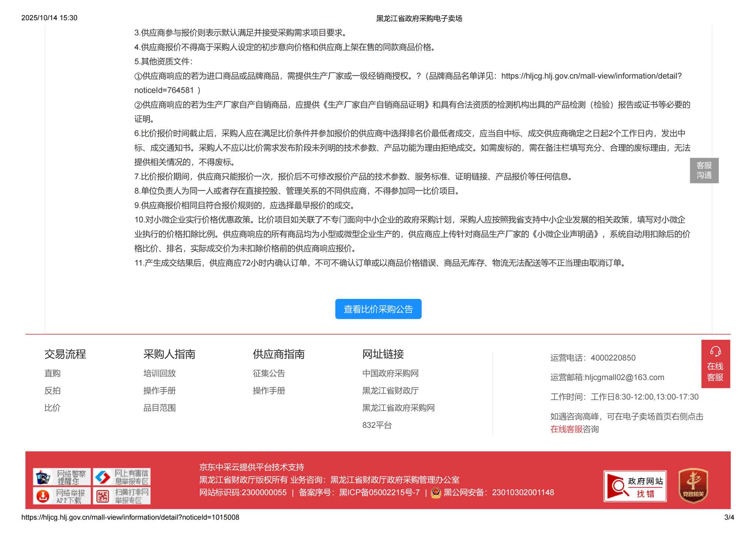The height and width of the screenshot is (534, 756).
Task: Click the 网络警察提醒您 badge icon
Action: coord(61,477)
